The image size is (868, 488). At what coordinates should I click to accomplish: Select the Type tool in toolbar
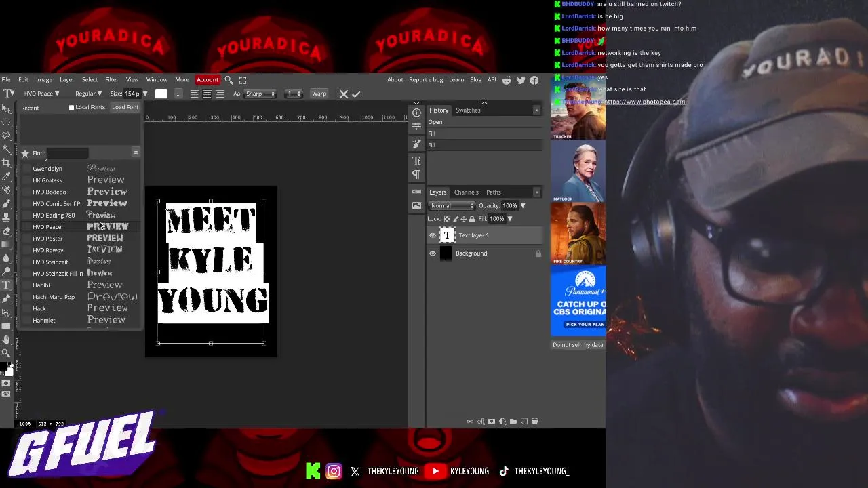coord(6,285)
